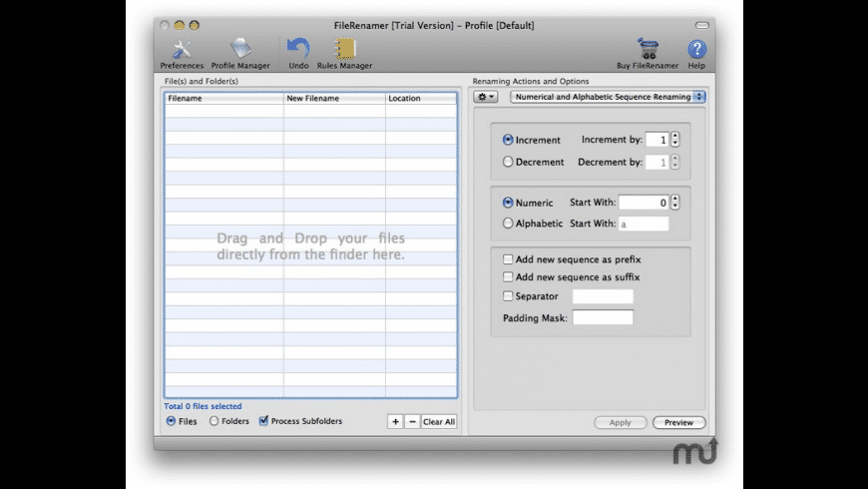868x489 pixels.
Task: Focus the Decrement by value field
Action: [657, 162]
